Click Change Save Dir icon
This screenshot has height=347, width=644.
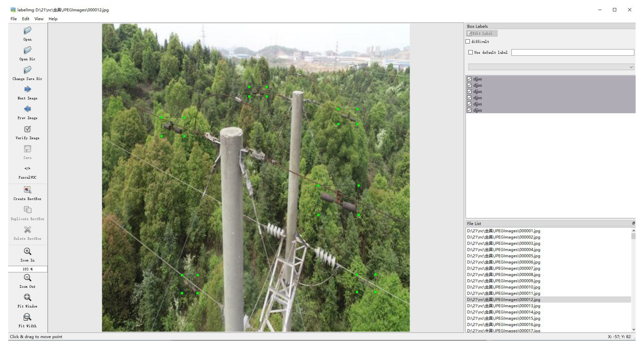point(28,70)
